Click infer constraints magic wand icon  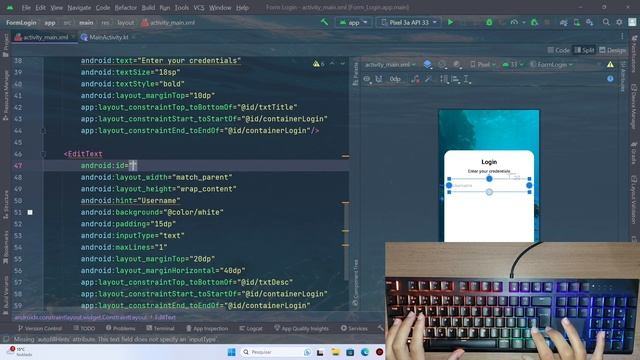coord(428,79)
